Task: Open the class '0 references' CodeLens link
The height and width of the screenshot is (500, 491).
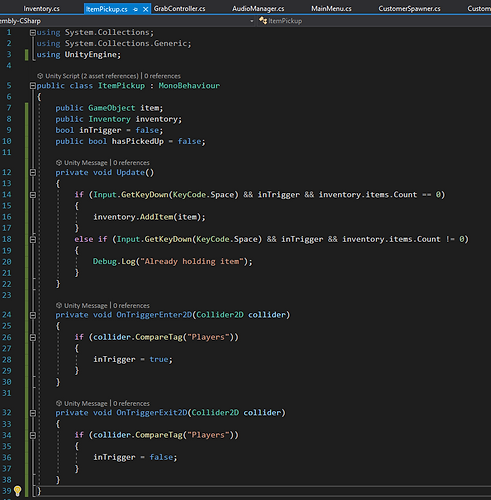Action: (162, 76)
